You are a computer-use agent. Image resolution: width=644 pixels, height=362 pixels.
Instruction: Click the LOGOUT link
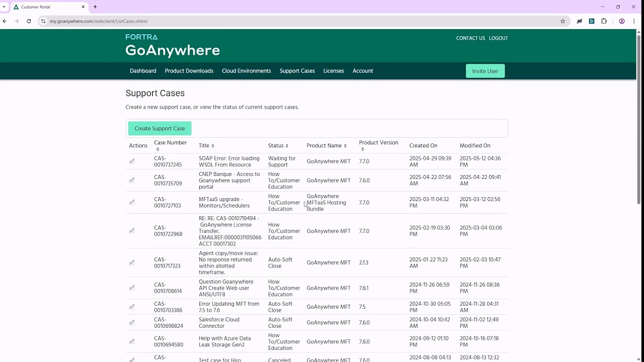pyautogui.click(x=498, y=38)
